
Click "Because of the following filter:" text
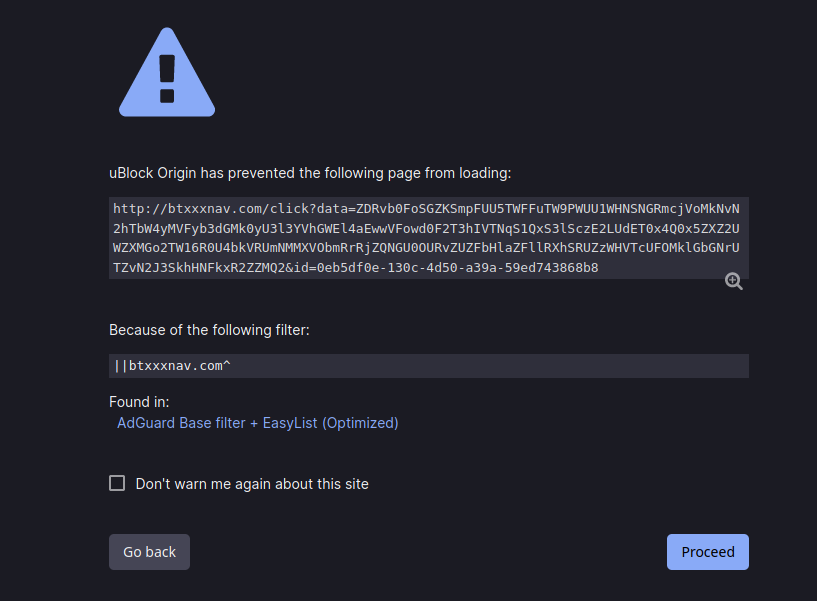pyautogui.click(x=209, y=330)
